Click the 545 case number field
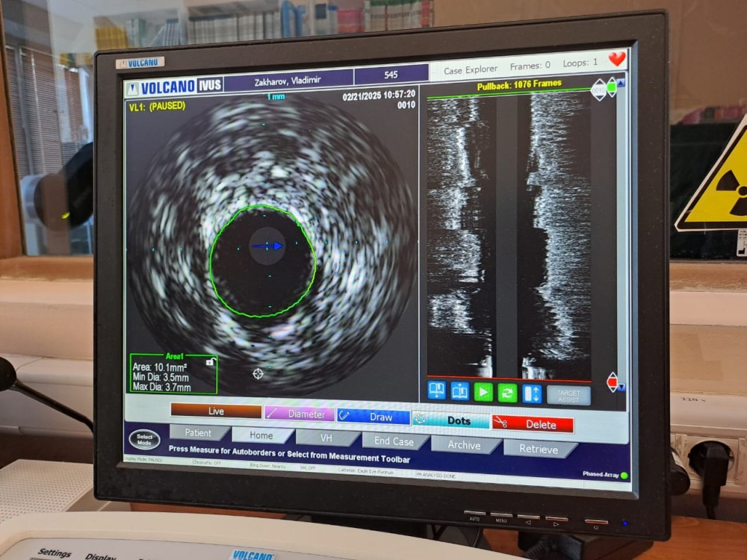The width and height of the screenshot is (747, 560). (x=391, y=74)
